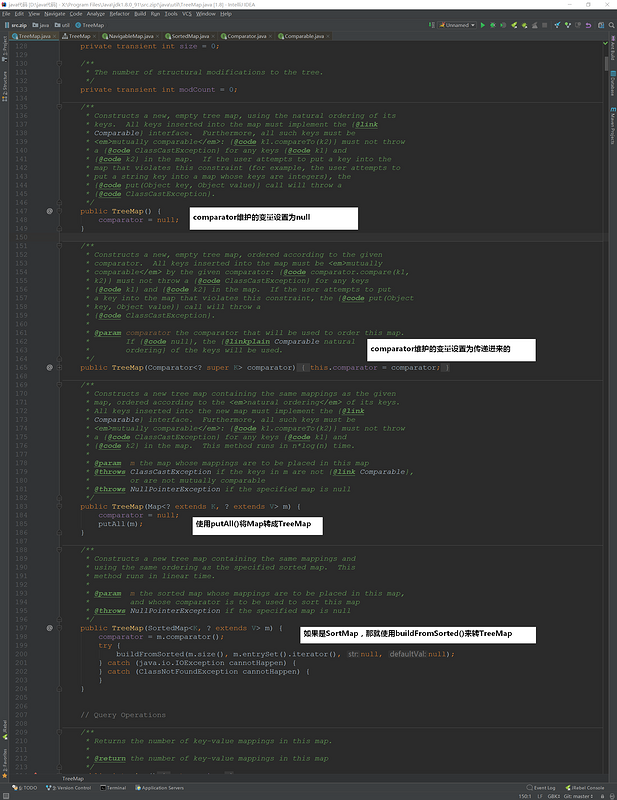Collapse the comment fold at line 130
Viewport: 617px width, 800px height.
[x=59, y=63]
